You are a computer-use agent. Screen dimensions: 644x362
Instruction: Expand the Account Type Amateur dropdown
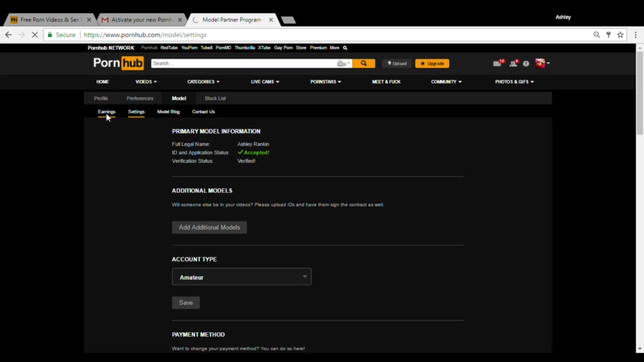coord(242,277)
